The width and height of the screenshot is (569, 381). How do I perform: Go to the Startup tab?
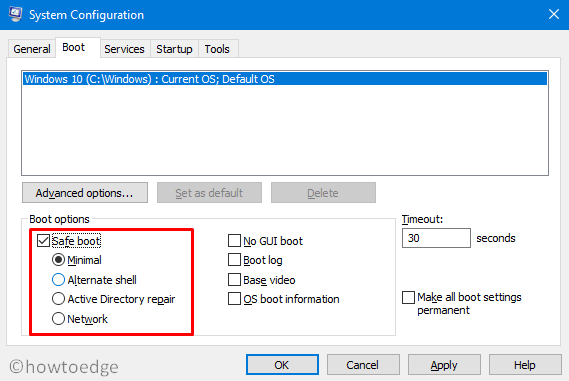174,49
